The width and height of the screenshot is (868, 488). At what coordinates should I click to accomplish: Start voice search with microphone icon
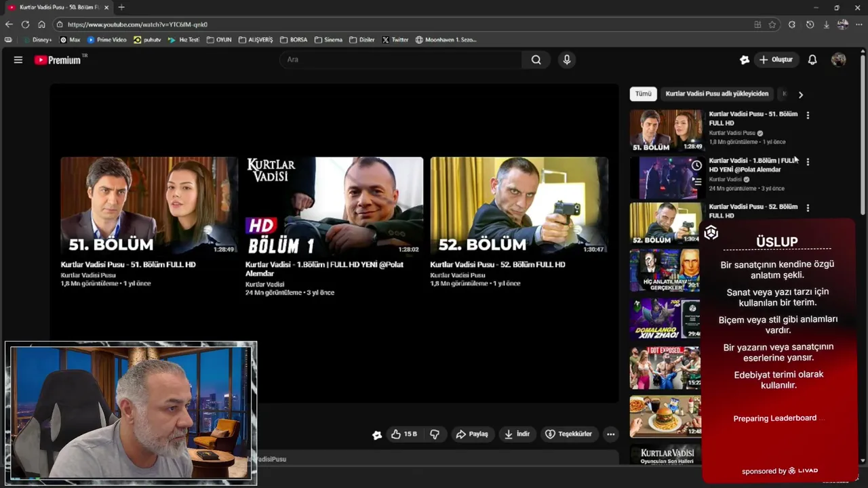point(567,60)
